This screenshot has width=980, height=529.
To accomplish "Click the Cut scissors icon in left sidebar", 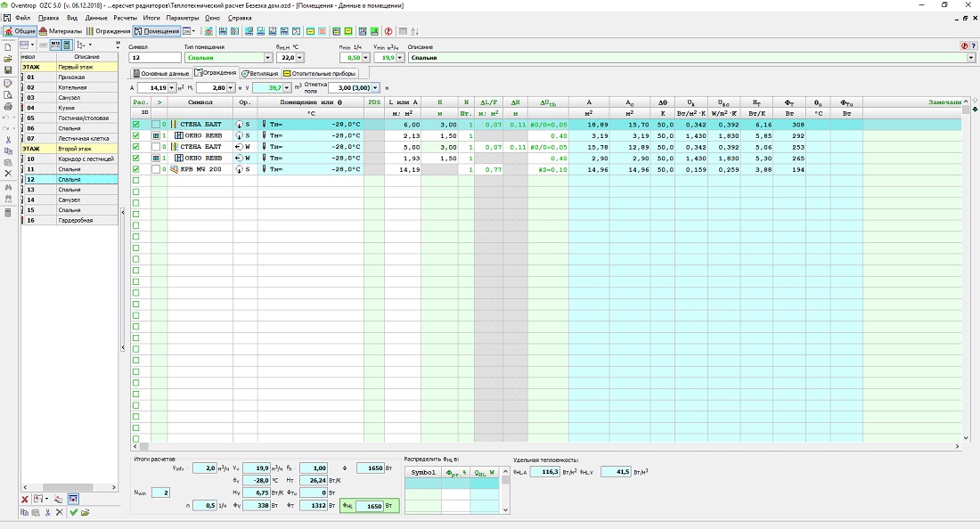I will click(8, 140).
